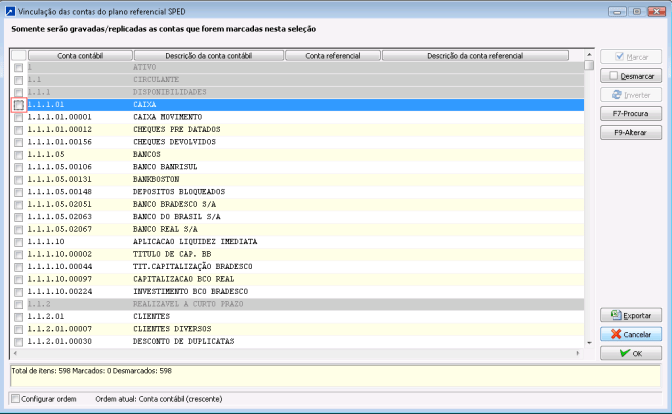
Task: Select row 1.1 CIRCULANTE
Action: pyautogui.click(x=306, y=80)
